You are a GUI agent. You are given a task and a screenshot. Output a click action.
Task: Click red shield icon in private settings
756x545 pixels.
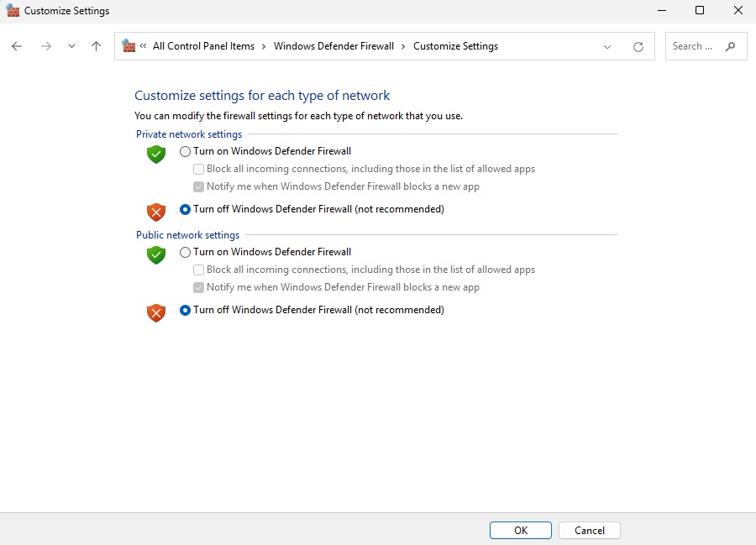coord(156,212)
